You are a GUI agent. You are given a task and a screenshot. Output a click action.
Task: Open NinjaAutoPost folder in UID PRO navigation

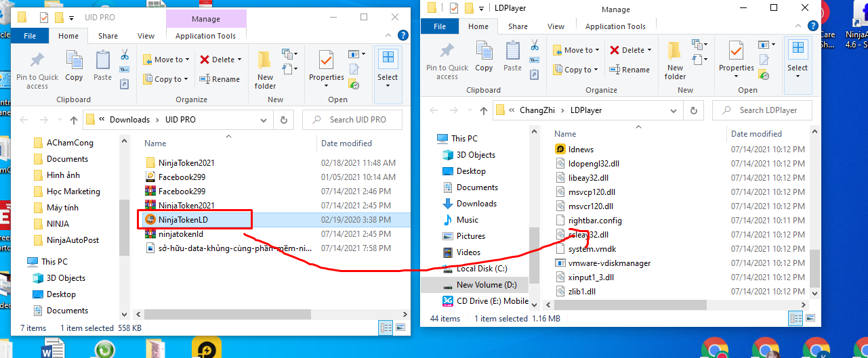tap(73, 240)
